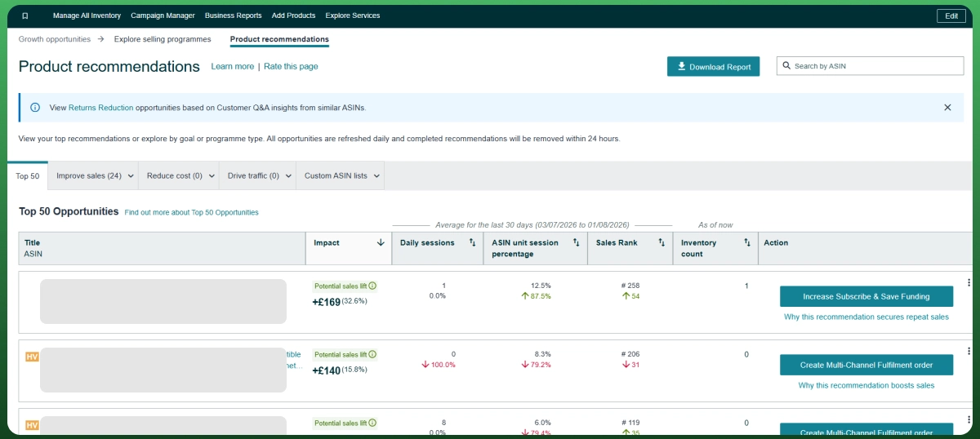This screenshot has height=439, width=980.
Task: Click the # 206 sales rank value
Action: pyautogui.click(x=630, y=354)
